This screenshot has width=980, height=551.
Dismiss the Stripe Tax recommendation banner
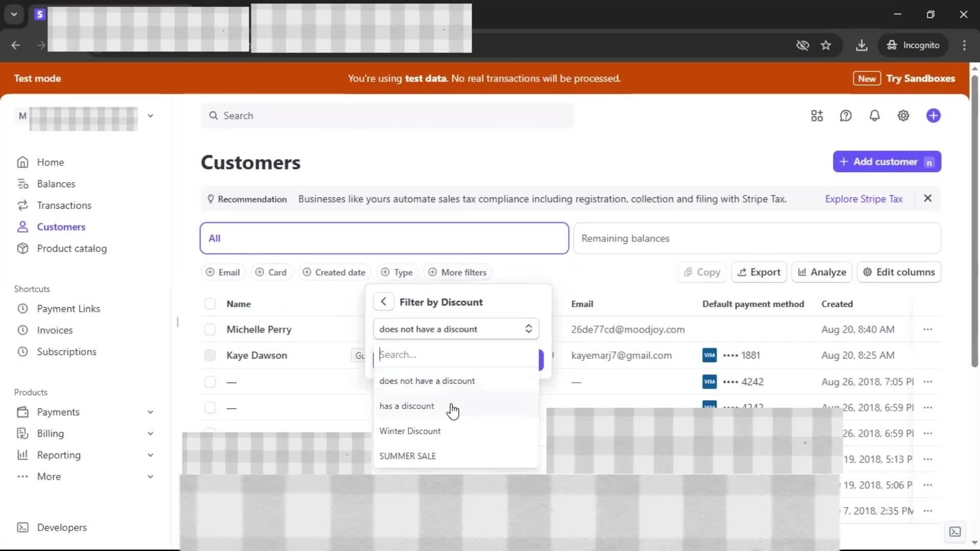click(927, 198)
